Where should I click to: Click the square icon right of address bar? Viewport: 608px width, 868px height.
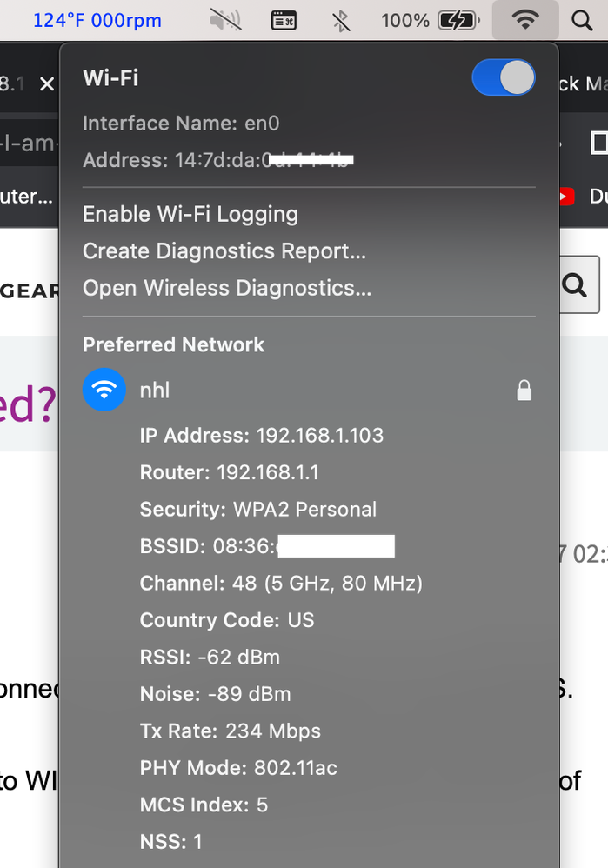(x=598, y=143)
